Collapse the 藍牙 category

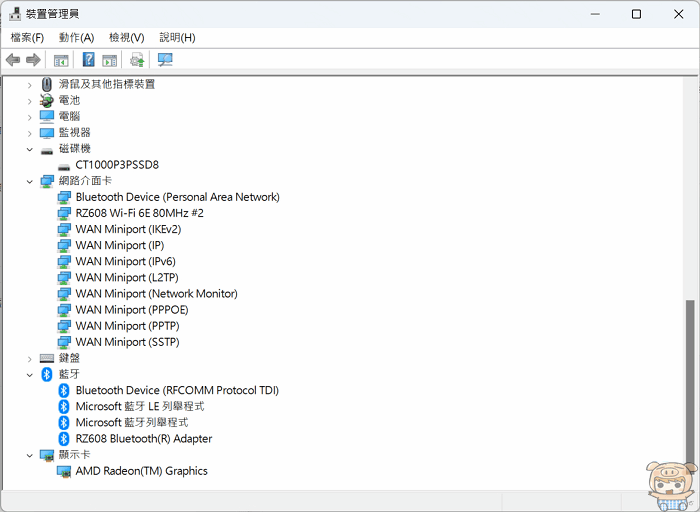(x=29, y=374)
